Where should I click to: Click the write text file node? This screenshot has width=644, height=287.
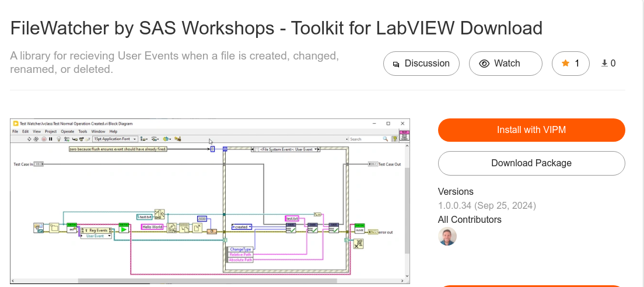click(171, 228)
